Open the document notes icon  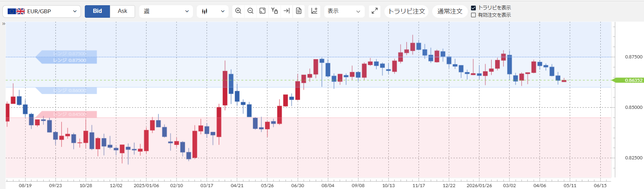tap(299, 11)
